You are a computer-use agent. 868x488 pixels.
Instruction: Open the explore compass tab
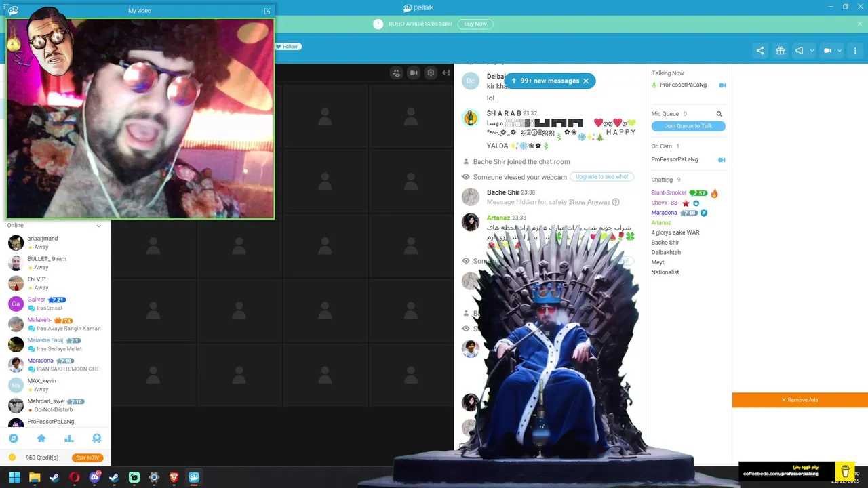(14, 439)
